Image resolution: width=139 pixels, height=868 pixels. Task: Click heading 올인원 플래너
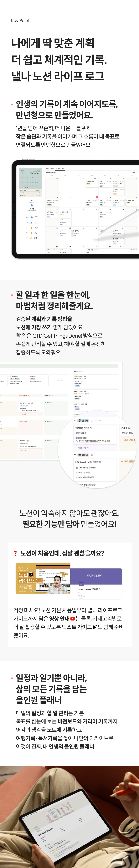[39, 700]
